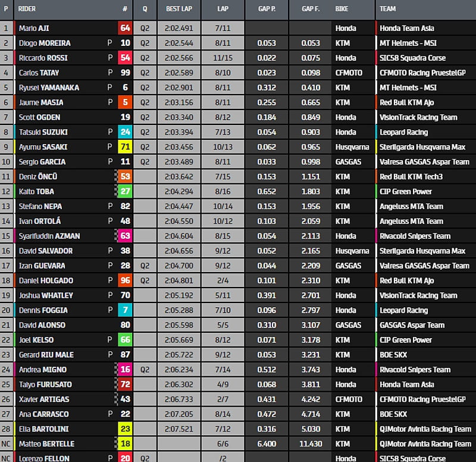The height and width of the screenshot is (462, 476).
Task: Click the pit 'P' indicator for Ana CARRASCO
Action: pyautogui.click(x=109, y=414)
